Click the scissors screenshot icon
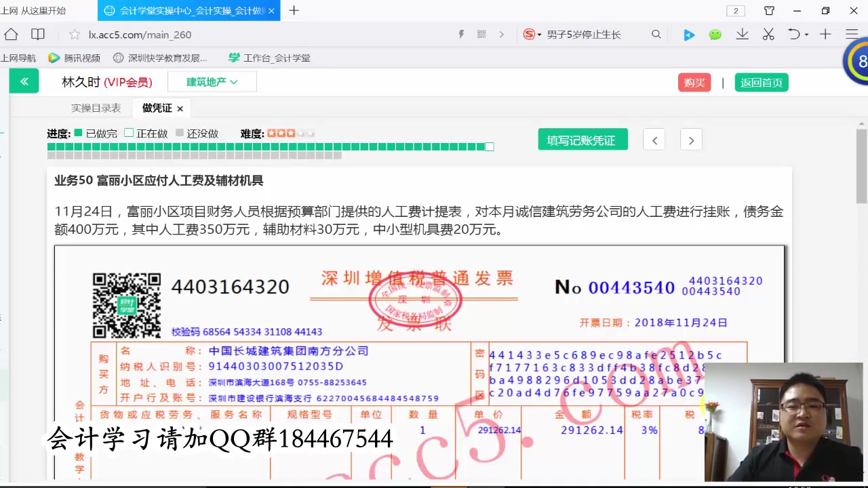Image resolution: width=868 pixels, height=488 pixels. click(768, 35)
